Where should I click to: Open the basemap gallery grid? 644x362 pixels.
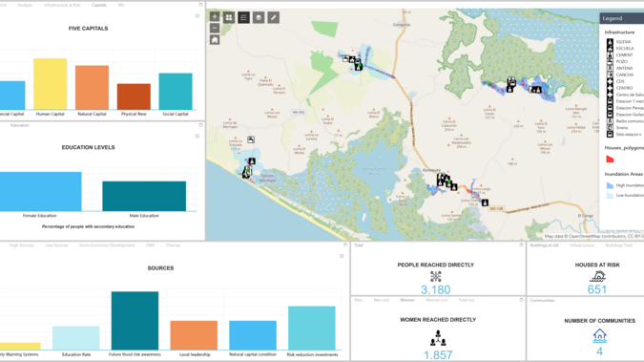229,17
